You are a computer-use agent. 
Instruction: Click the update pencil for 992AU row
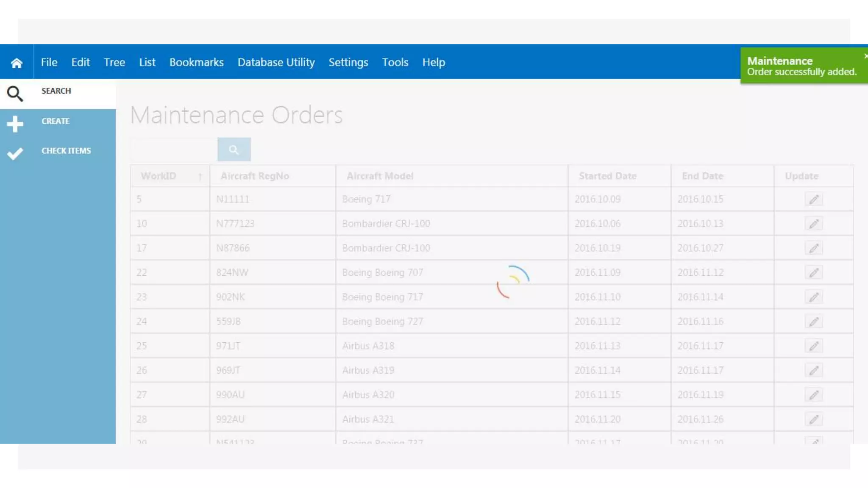pos(813,419)
